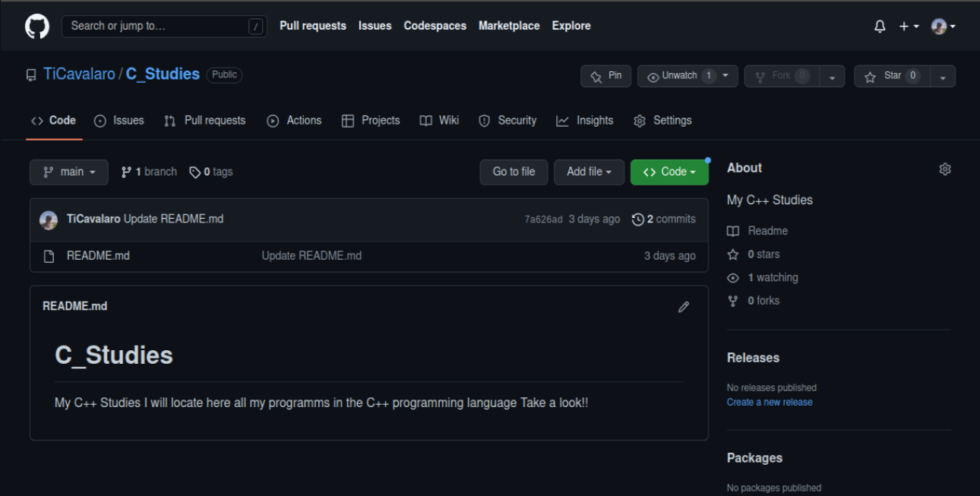Click the book icon beside Readme

tap(733, 231)
